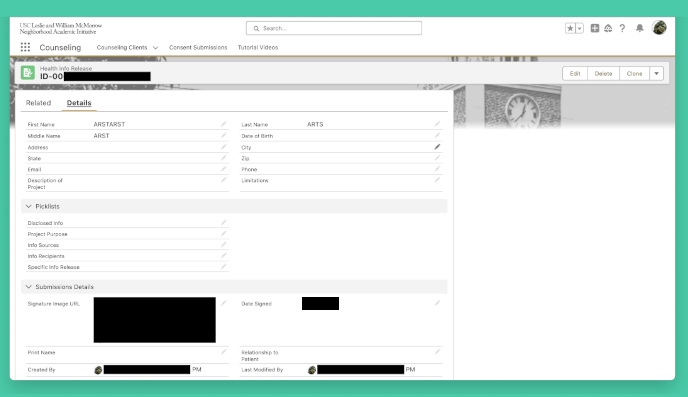Screen dimensions: 688x397
Task: Click the Favorites star icon
Action: pyautogui.click(x=570, y=29)
